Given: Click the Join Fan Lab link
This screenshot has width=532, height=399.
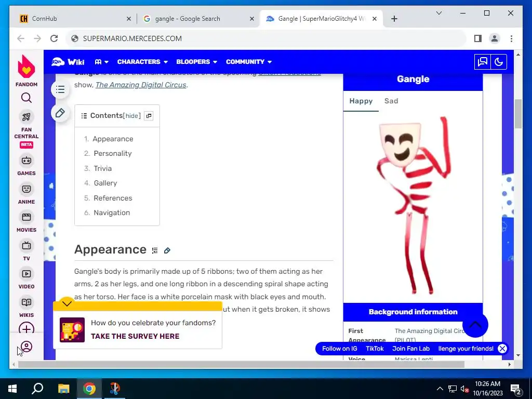Looking at the screenshot, I should pyautogui.click(x=411, y=349).
